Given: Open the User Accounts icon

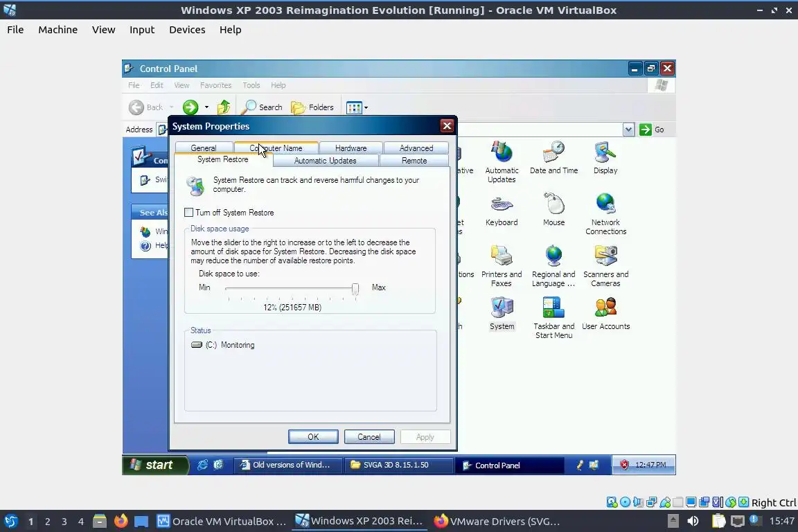Looking at the screenshot, I should coord(605,314).
